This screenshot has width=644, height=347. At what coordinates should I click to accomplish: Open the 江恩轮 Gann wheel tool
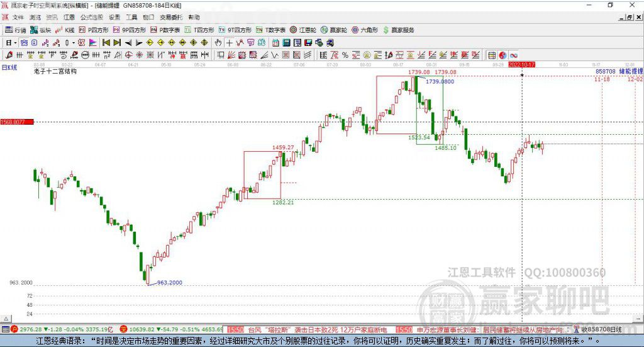pos(303,30)
